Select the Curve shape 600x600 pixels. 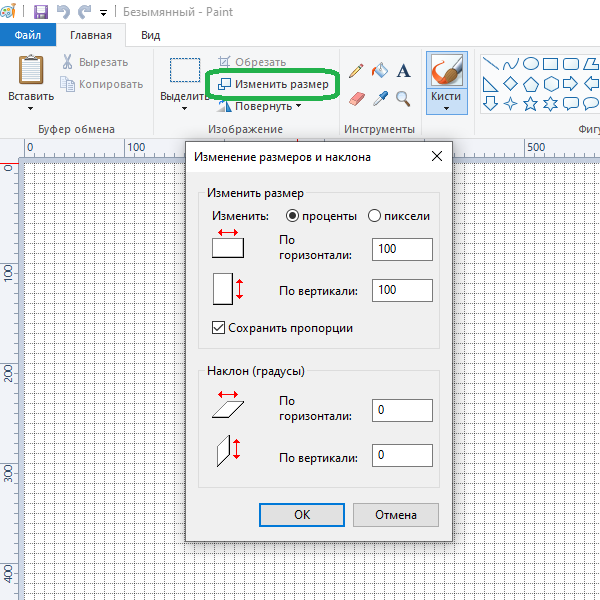pos(510,64)
